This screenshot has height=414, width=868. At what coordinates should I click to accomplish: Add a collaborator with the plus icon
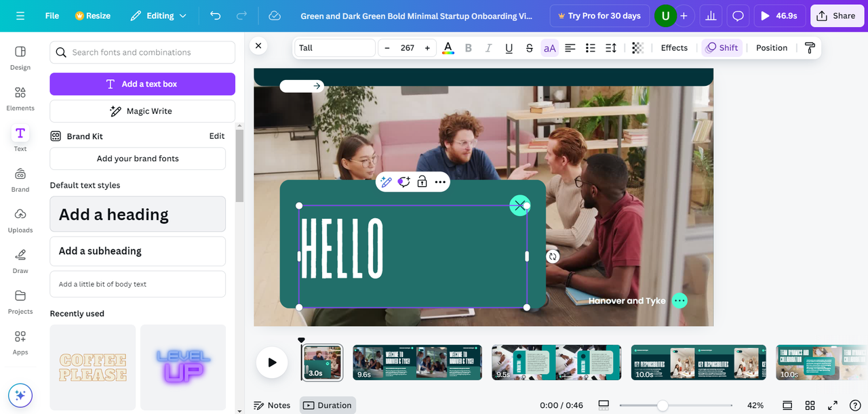(x=684, y=16)
